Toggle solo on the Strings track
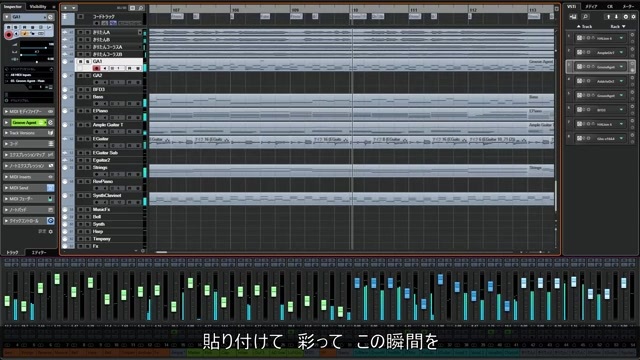The width and height of the screenshot is (640, 360). pos(88,167)
